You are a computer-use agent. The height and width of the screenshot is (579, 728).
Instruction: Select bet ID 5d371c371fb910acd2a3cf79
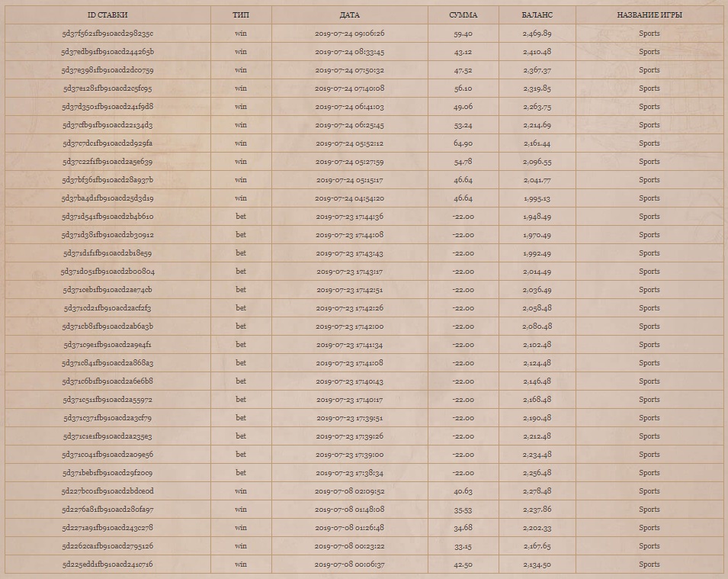[x=107, y=418]
